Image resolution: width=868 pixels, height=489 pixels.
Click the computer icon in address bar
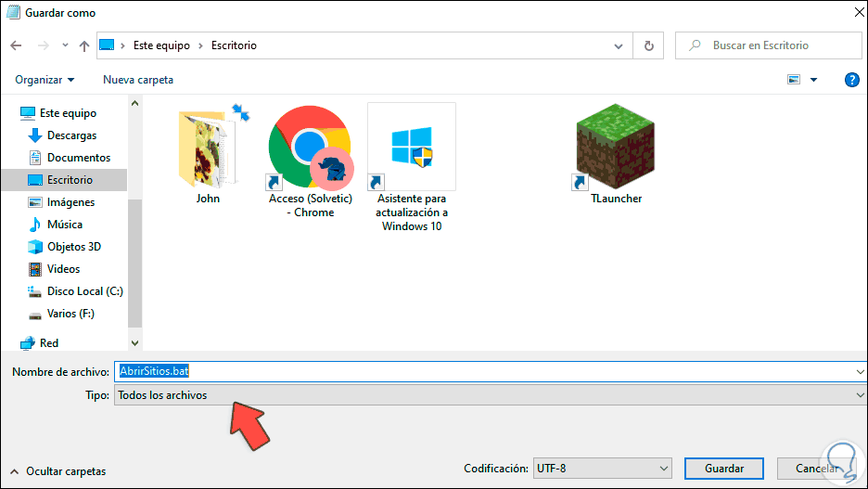tap(107, 45)
